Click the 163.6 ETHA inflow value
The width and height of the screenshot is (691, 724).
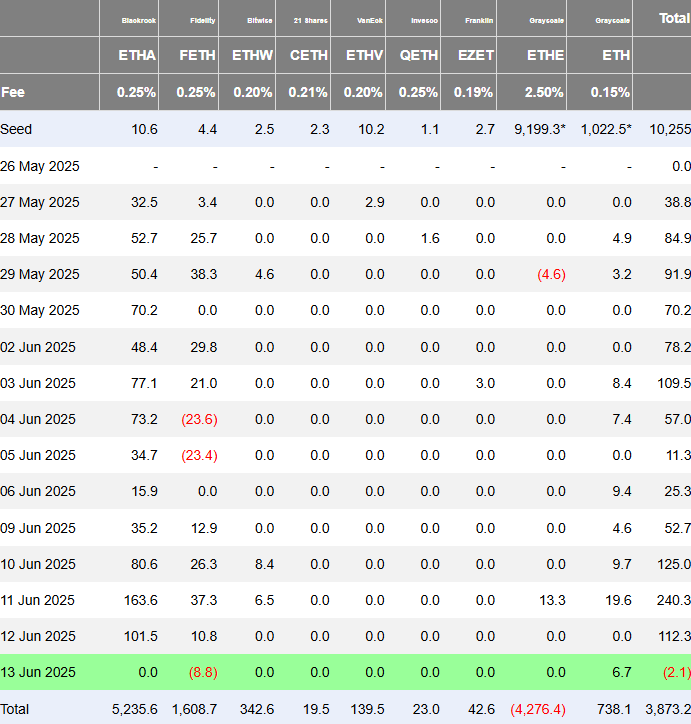140,600
